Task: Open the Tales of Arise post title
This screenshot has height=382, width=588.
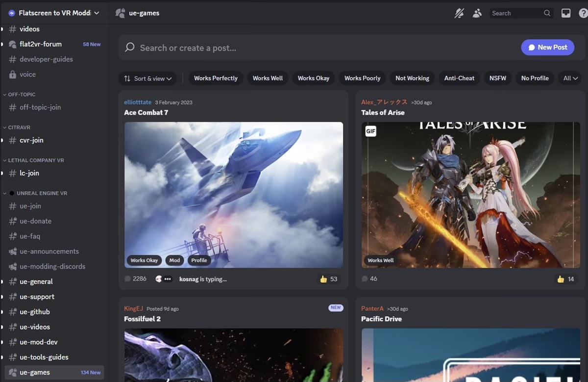Action: tap(383, 113)
